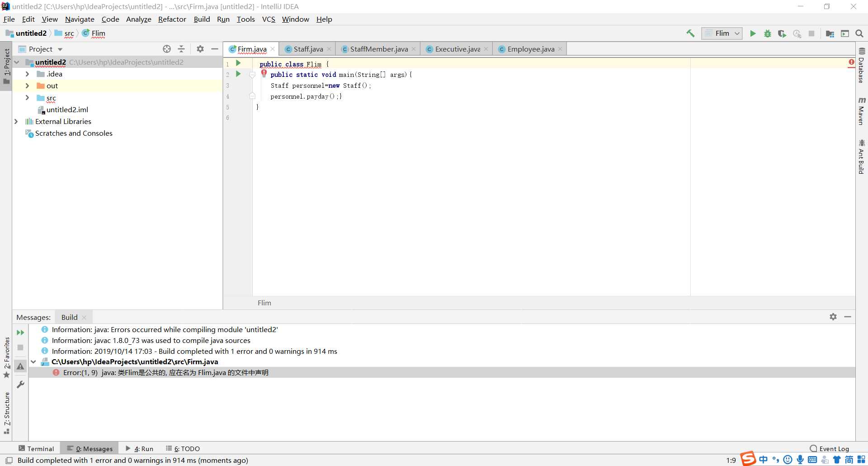
Task: Close the Build messages tab
Action: coord(84,317)
